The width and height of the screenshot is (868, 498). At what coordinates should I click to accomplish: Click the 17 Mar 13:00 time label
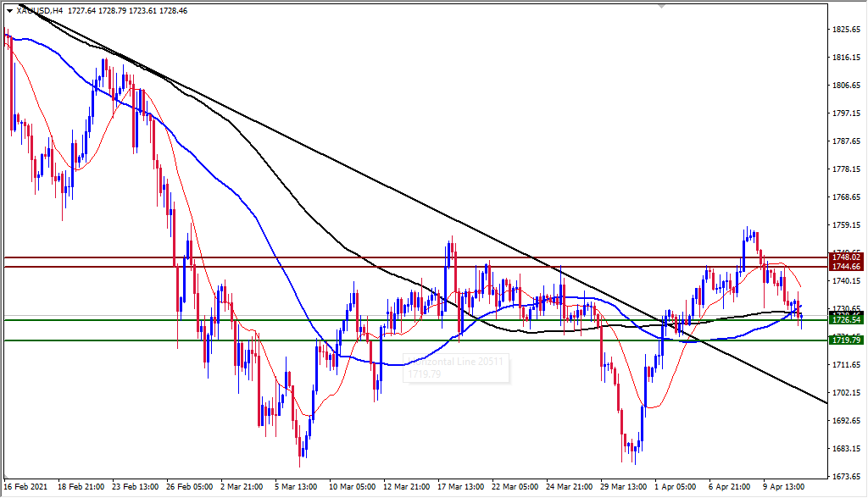[460, 487]
